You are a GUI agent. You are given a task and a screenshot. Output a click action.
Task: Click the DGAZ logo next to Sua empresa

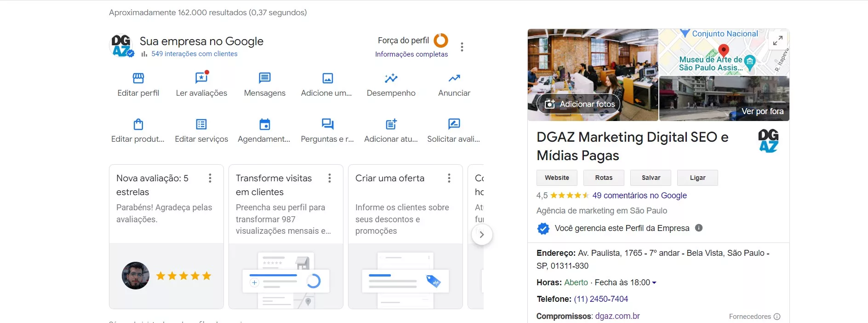(122, 46)
